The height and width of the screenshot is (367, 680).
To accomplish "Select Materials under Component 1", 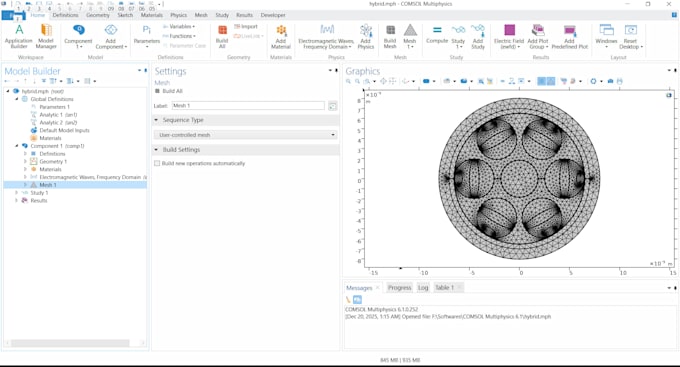I will (50, 169).
